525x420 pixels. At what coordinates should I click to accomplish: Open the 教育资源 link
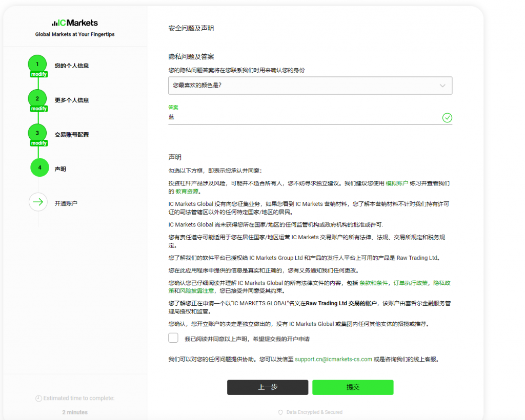click(x=187, y=191)
